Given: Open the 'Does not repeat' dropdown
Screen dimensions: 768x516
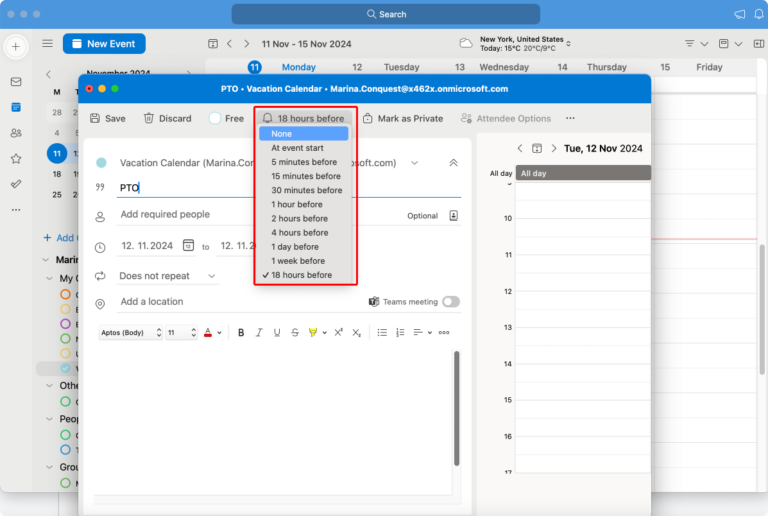Looking at the screenshot, I should click(x=167, y=276).
